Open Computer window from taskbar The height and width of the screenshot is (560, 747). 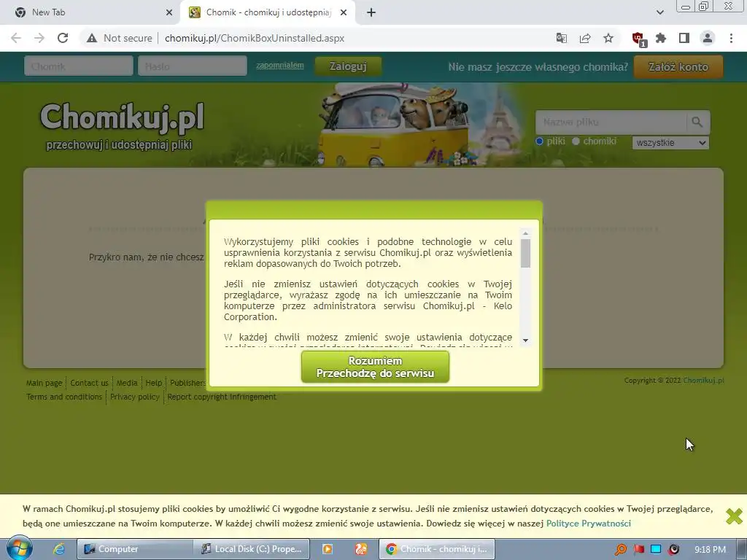point(135,549)
